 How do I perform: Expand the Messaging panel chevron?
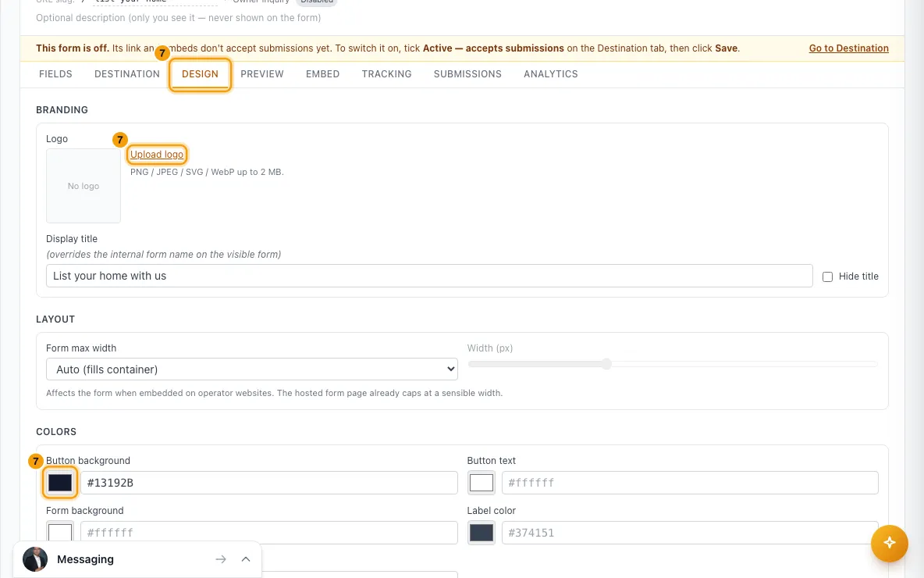click(246, 559)
